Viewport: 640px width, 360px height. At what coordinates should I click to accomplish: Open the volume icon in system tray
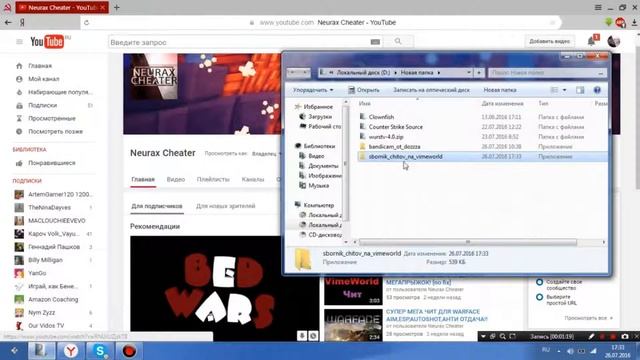[x=570, y=351]
